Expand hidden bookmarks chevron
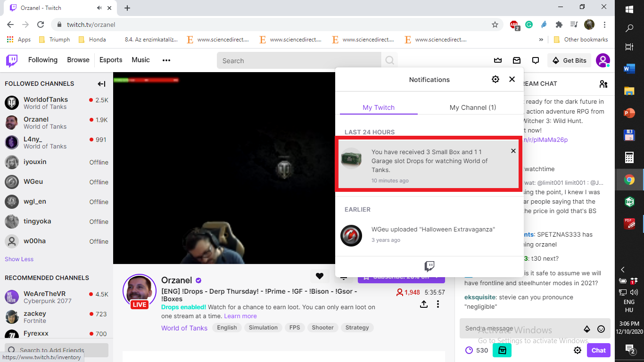This screenshot has height=362, width=644. pyautogui.click(x=541, y=40)
